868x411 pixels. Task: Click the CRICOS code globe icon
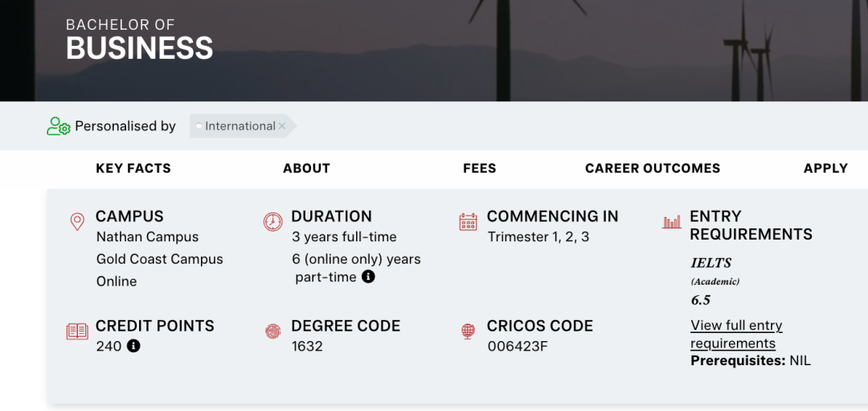click(x=468, y=331)
